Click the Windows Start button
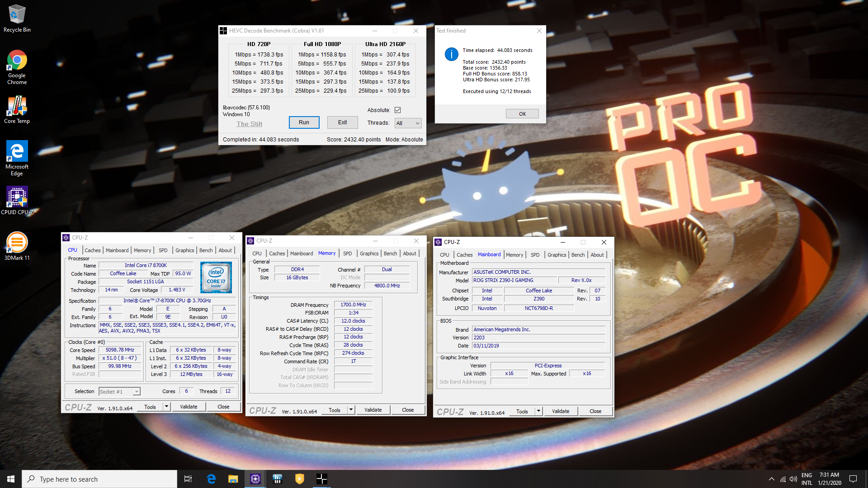Image resolution: width=868 pixels, height=488 pixels. coord(11,479)
